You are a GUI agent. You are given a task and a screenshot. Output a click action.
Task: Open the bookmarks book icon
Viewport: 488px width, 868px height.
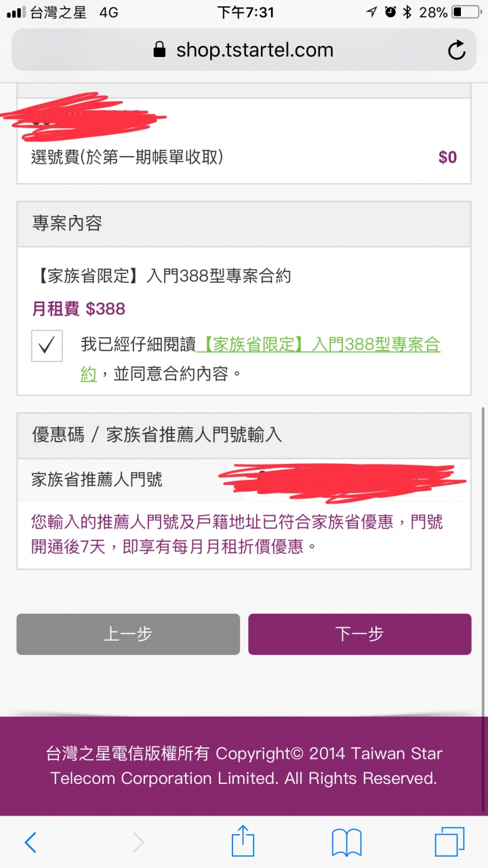tap(346, 843)
